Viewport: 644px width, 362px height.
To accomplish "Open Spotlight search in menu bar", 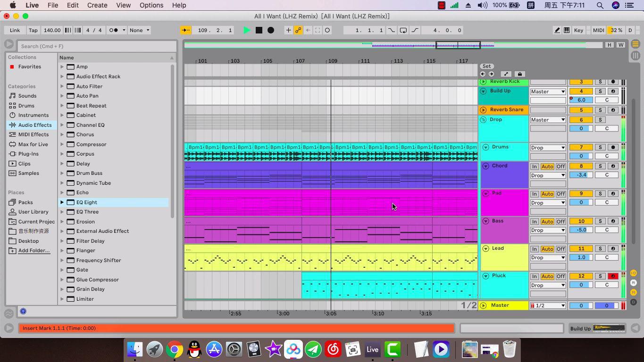I will pyautogui.click(x=600, y=5).
